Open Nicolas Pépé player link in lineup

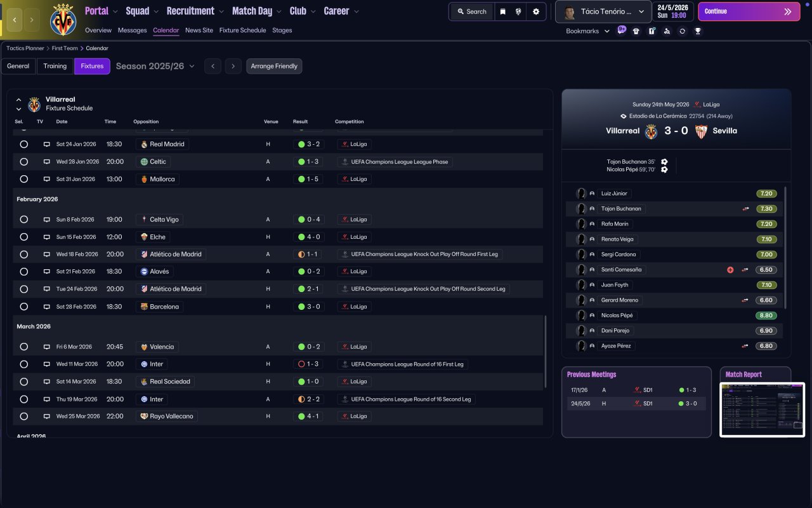coord(617,316)
